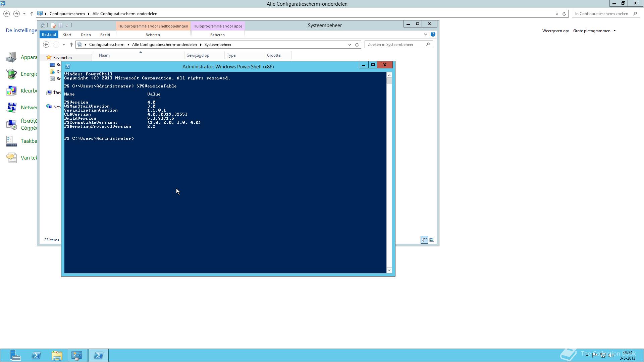This screenshot has width=644, height=362.
Task: Go forward in the main Control Panel window
Action: click(16, 14)
